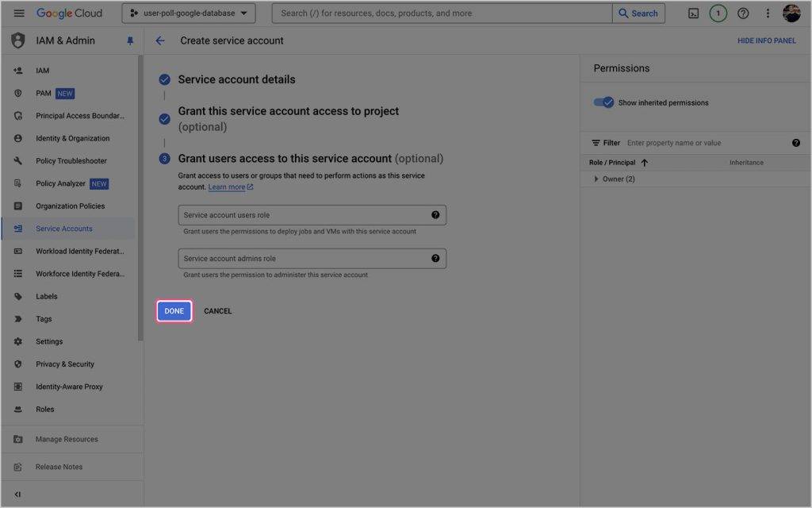Image resolution: width=812 pixels, height=508 pixels.
Task: Click the Release Notes icon
Action: [x=18, y=467]
